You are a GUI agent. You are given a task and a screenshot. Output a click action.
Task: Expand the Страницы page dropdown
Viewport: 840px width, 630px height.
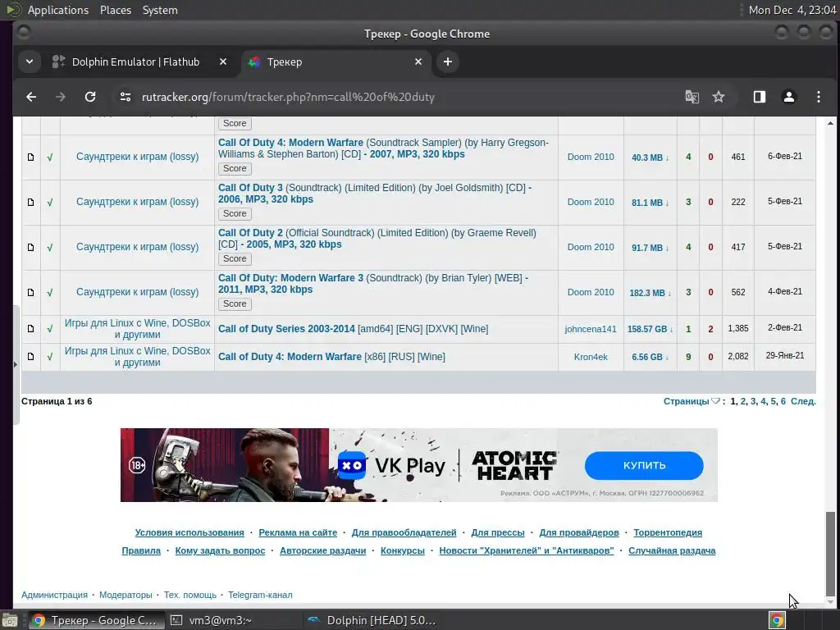coord(691,401)
